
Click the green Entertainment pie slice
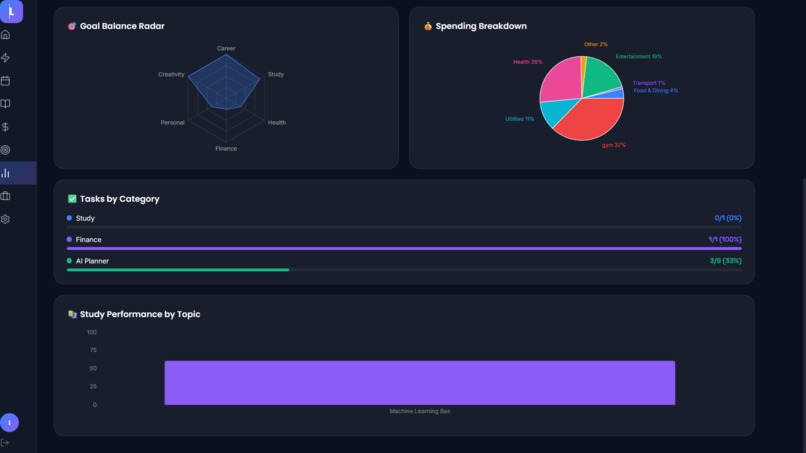point(600,76)
